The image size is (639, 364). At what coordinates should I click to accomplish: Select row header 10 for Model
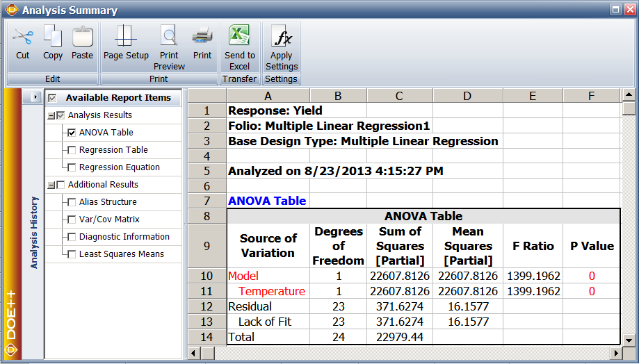[x=207, y=276]
